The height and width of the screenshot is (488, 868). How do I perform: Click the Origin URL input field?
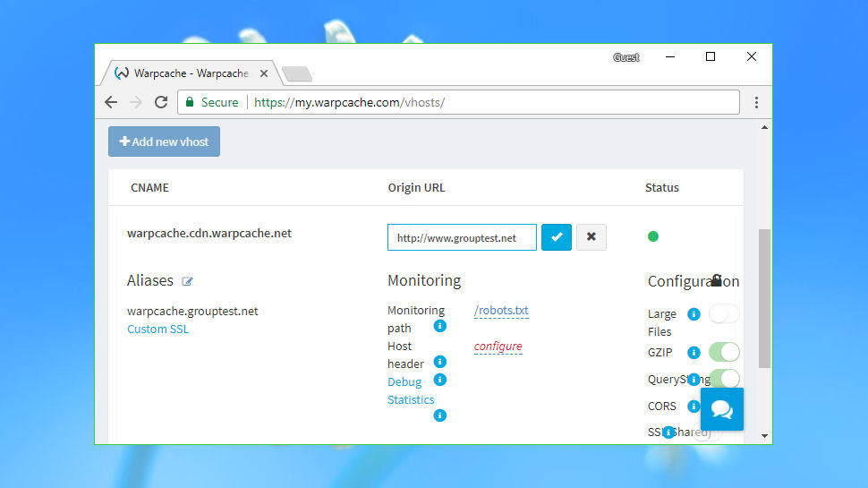[x=462, y=237]
